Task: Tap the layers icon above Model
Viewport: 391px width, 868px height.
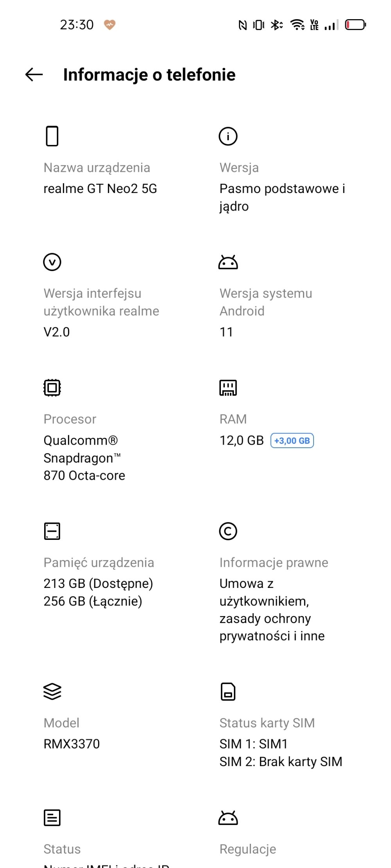Action: click(52, 691)
